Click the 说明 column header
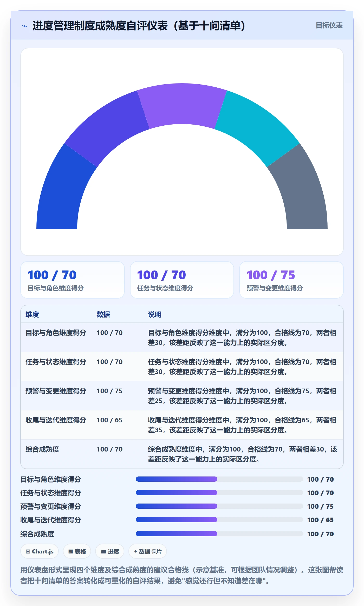The height and width of the screenshot is (606, 364). 155,314
